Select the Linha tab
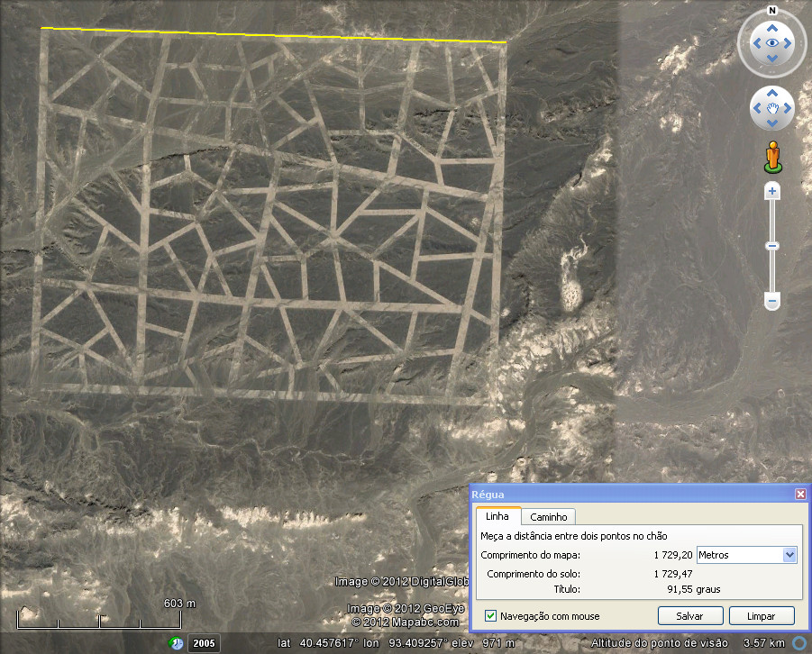Image resolution: width=812 pixels, height=654 pixels. coord(497,516)
